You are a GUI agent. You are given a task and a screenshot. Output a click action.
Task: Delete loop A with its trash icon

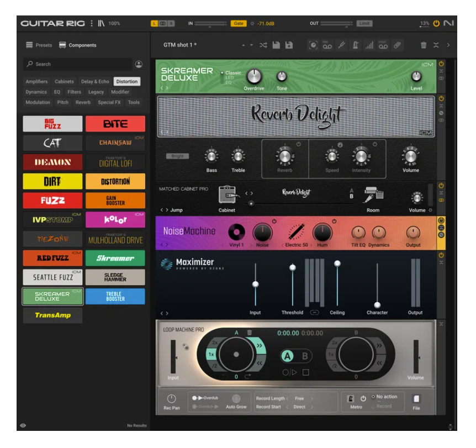click(x=250, y=333)
